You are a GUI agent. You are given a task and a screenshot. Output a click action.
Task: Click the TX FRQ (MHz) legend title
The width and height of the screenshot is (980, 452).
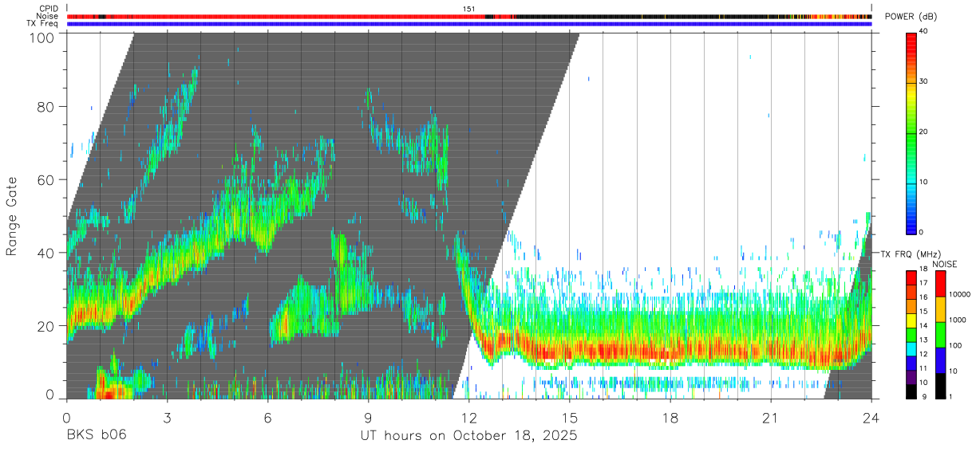(911, 254)
